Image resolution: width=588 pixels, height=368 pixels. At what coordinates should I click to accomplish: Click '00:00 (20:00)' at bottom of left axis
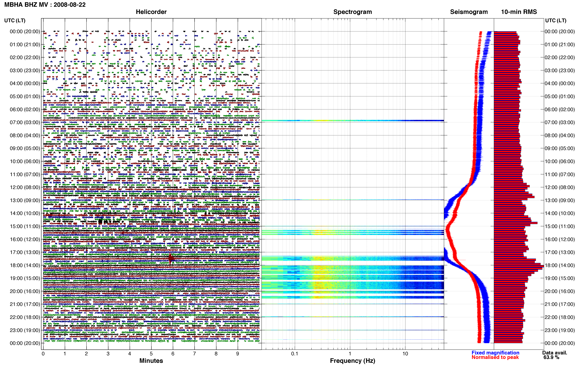pos(25,343)
